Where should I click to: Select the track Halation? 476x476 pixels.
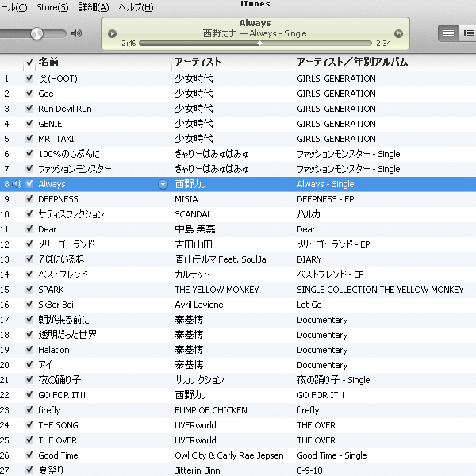[x=54, y=350]
